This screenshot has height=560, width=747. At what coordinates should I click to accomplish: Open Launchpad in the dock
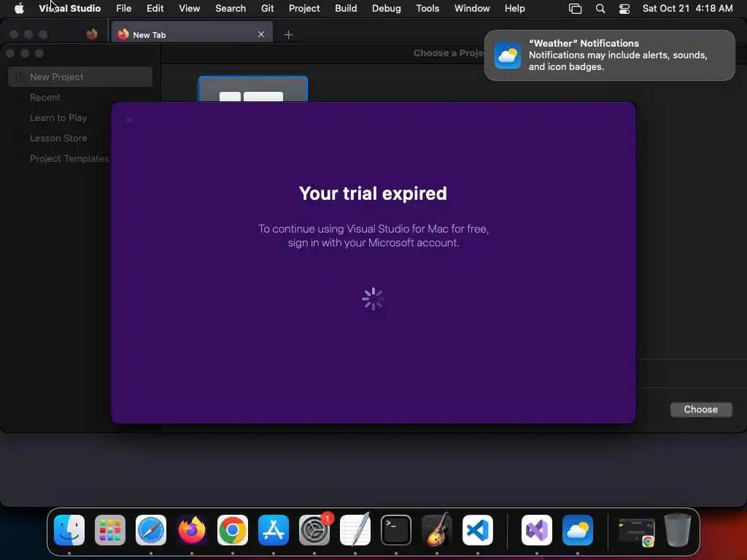[x=110, y=530]
